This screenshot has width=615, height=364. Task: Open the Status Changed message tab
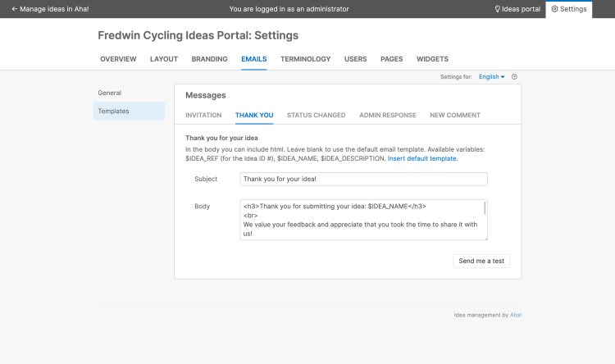[317, 116]
